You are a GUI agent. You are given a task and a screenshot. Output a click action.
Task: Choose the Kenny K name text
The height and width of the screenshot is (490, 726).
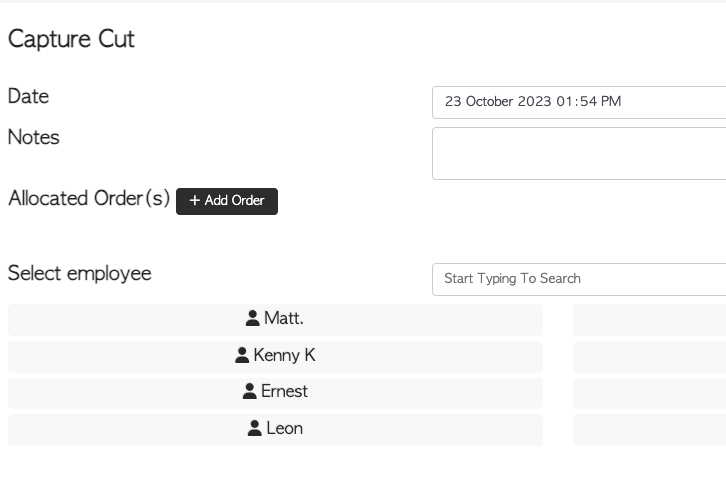tap(284, 355)
